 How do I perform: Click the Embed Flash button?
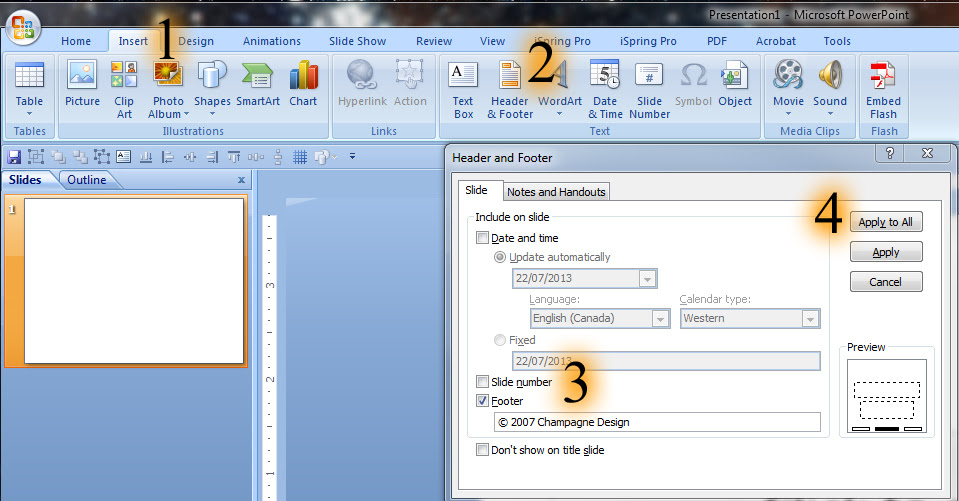coord(883,89)
